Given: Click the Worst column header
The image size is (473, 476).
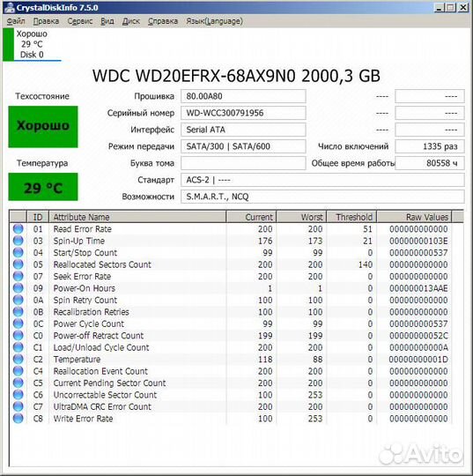Looking at the screenshot, I should click(x=301, y=217).
